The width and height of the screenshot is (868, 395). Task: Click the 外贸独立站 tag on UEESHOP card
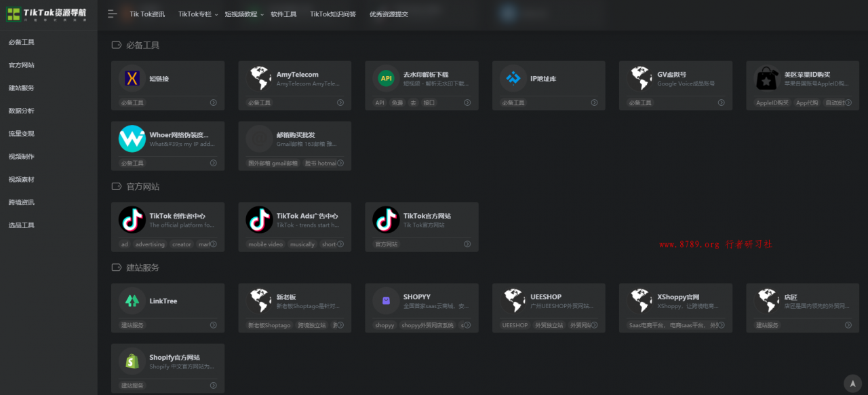point(549,325)
